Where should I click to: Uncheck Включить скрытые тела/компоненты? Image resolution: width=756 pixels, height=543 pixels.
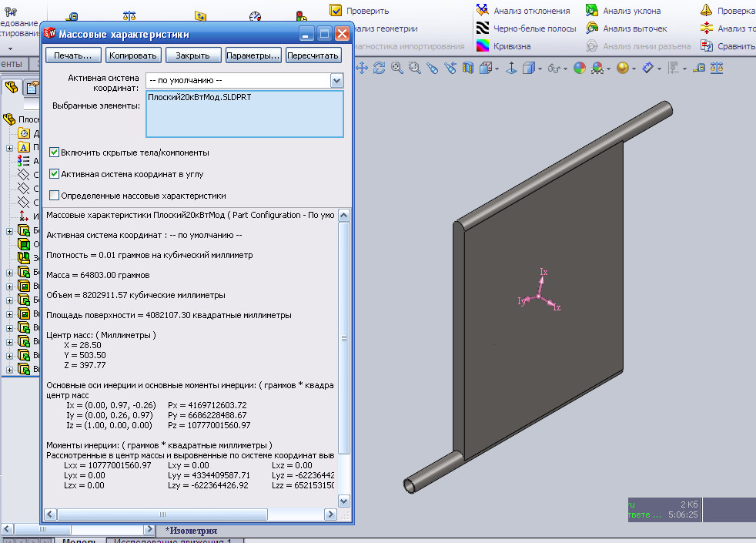pyautogui.click(x=55, y=153)
